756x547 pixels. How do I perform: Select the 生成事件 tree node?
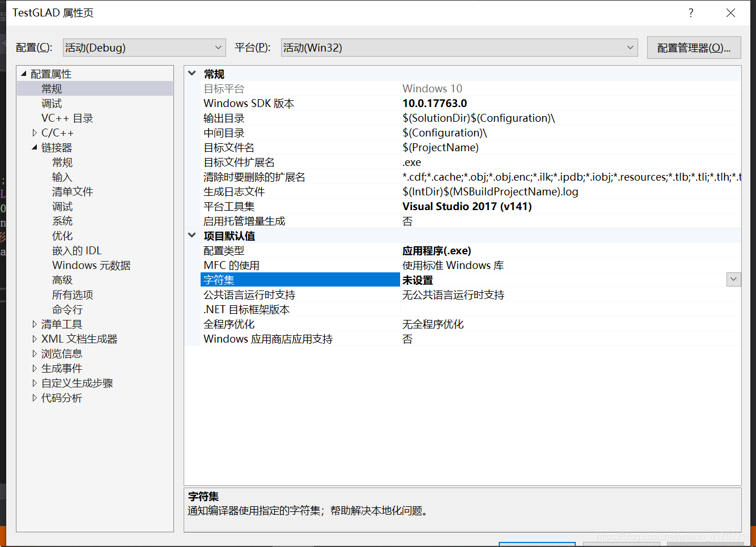[62, 367]
